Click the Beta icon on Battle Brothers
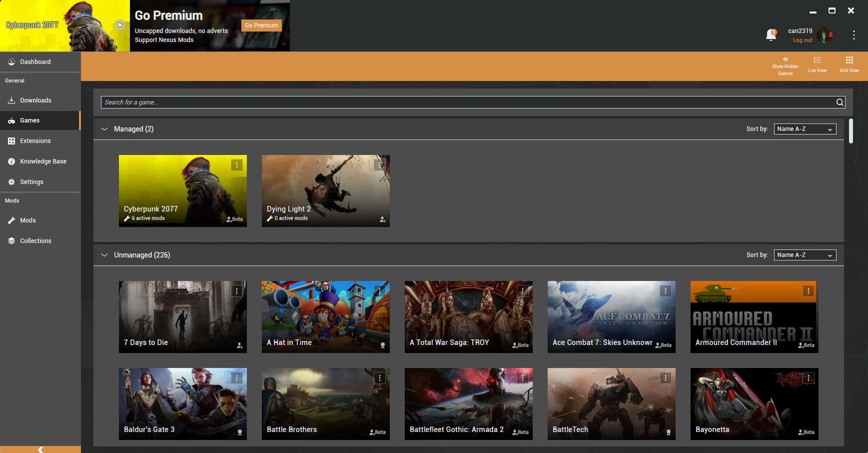Viewport: 868px width, 453px height. pos(377,432)
